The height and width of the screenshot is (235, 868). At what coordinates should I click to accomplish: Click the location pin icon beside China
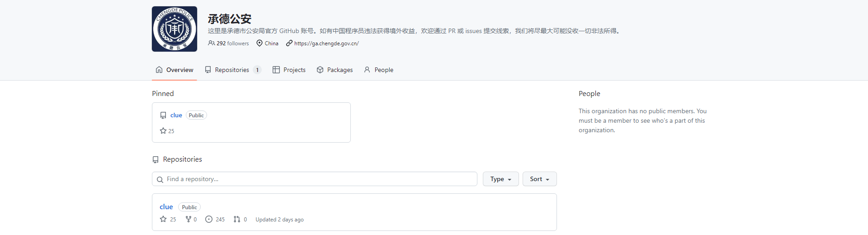tap(259, 43)
